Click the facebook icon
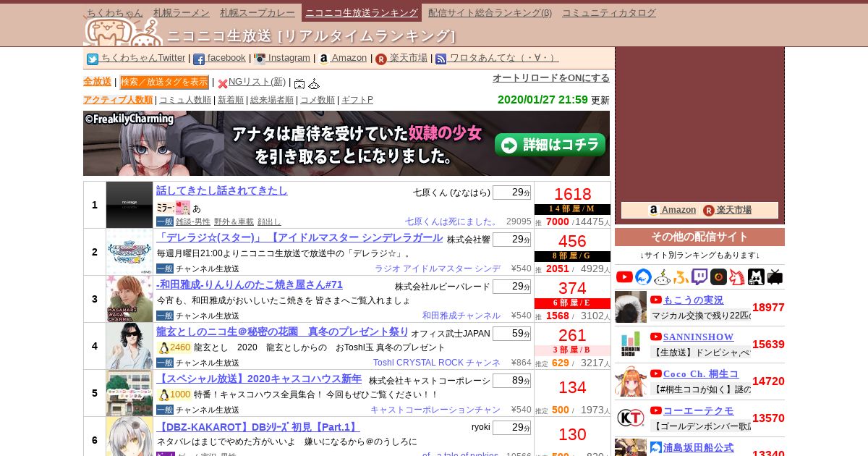Image resolution: width=868 pixels, height=456 pixels. (199, 59)
